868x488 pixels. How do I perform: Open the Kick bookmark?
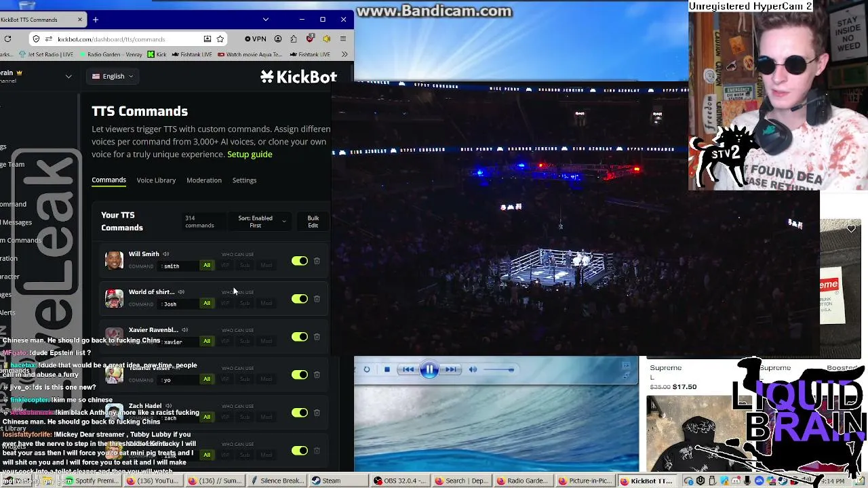[x=157, y=54]
